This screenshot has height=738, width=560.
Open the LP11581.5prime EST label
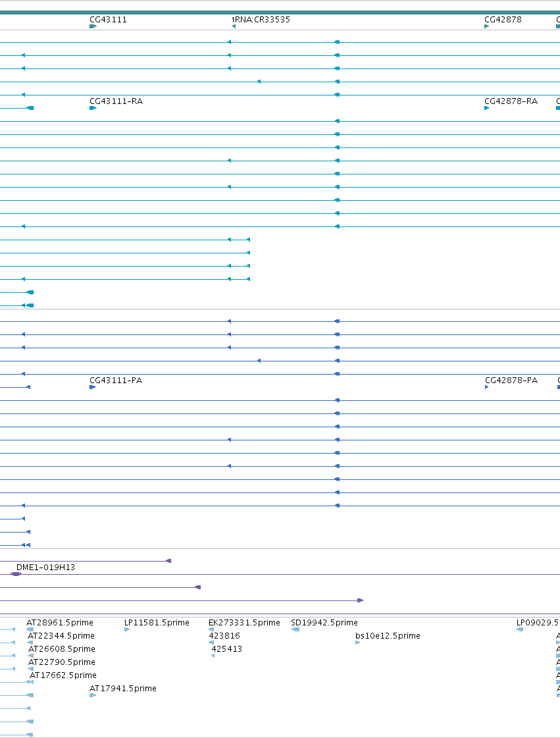[x=157, y=623]
